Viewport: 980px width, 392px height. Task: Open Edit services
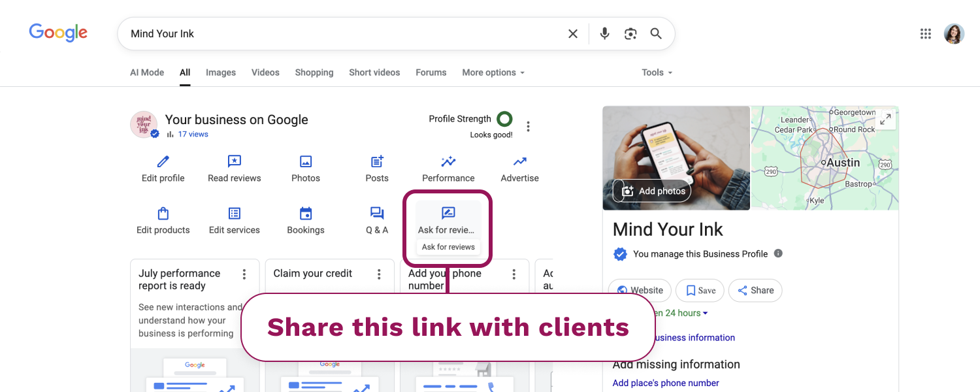point(235,221)
